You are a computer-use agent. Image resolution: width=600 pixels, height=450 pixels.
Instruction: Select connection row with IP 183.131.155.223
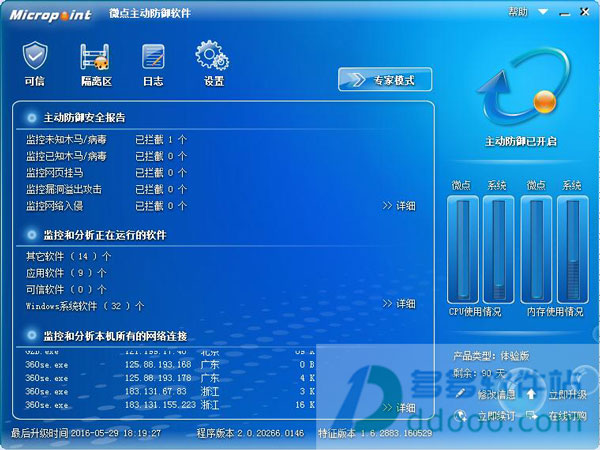(170, 405)
